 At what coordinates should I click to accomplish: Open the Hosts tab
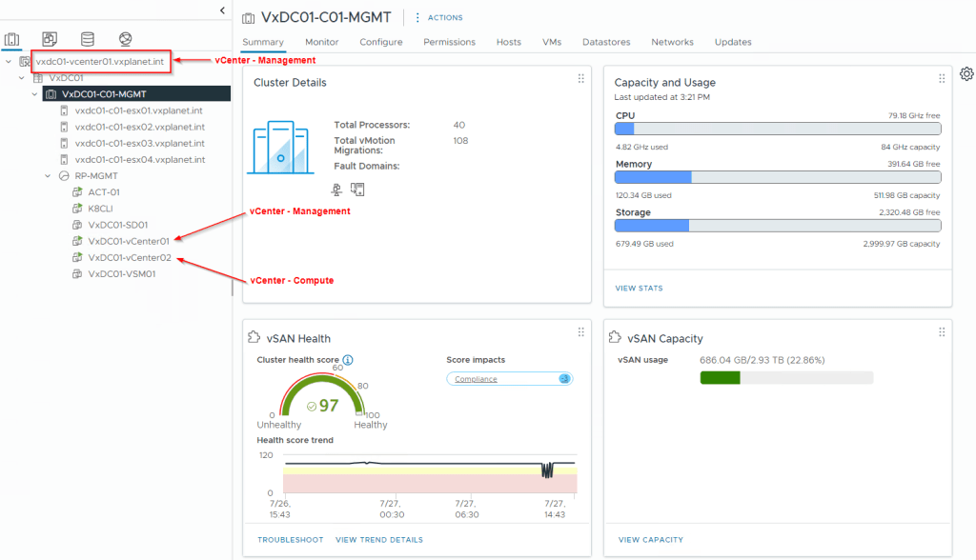pos(509,42)
